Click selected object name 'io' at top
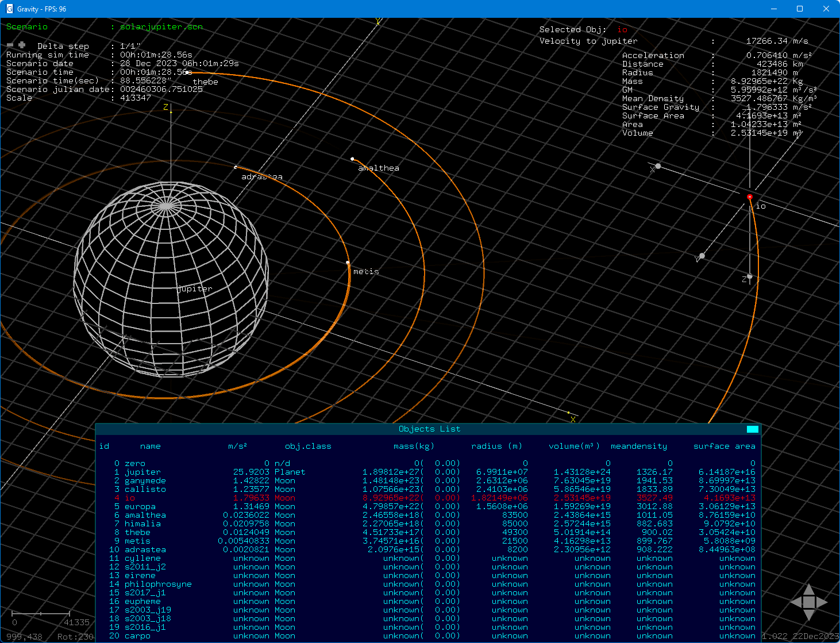Screen dimensions: 840x643 click(622, 30)
